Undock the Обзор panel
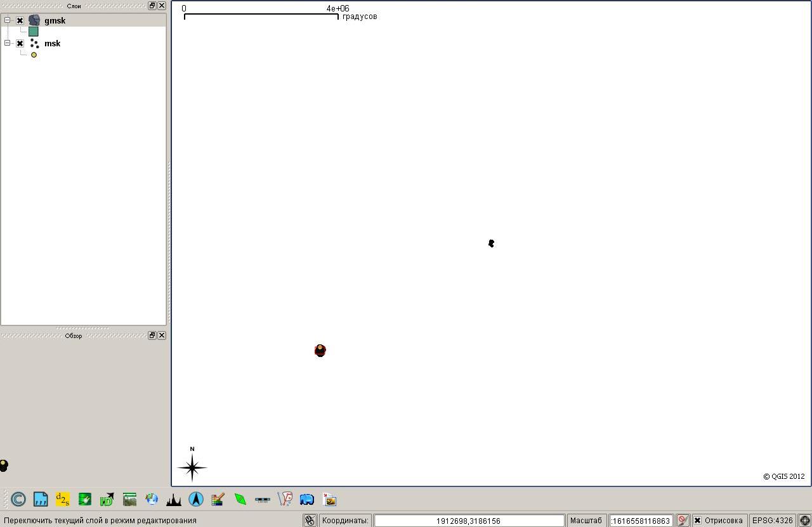 152,335
